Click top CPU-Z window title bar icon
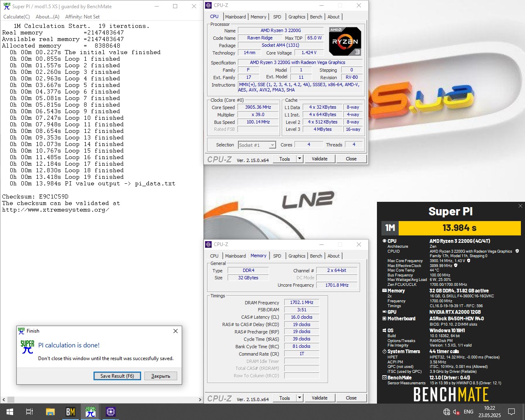Screen dimensions: 525x420 click(x=209, y=5)
